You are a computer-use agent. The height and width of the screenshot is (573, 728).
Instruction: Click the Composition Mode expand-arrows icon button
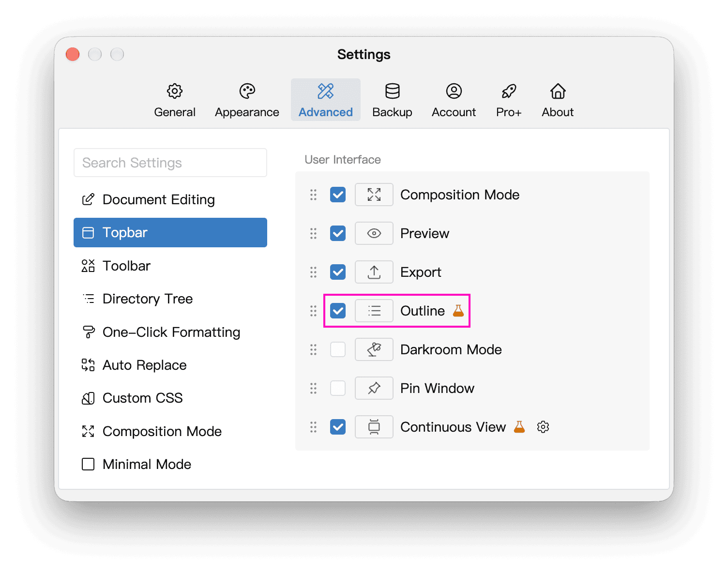374,195
